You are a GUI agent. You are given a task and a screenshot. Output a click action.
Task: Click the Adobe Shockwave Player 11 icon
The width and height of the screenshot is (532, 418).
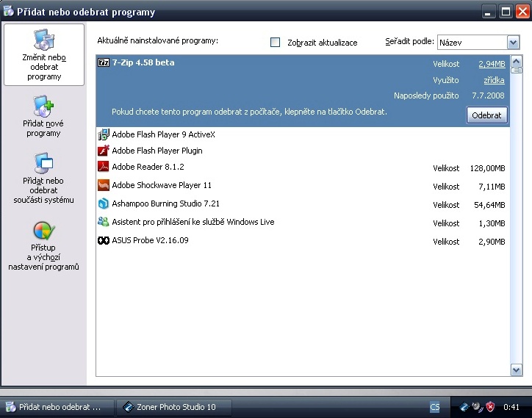[x=104, y=186]
